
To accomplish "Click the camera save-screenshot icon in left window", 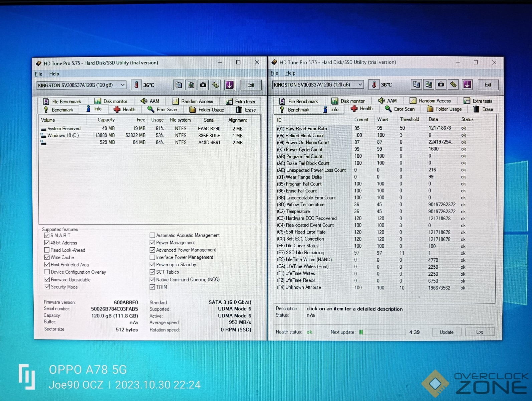I will (203, 85).
